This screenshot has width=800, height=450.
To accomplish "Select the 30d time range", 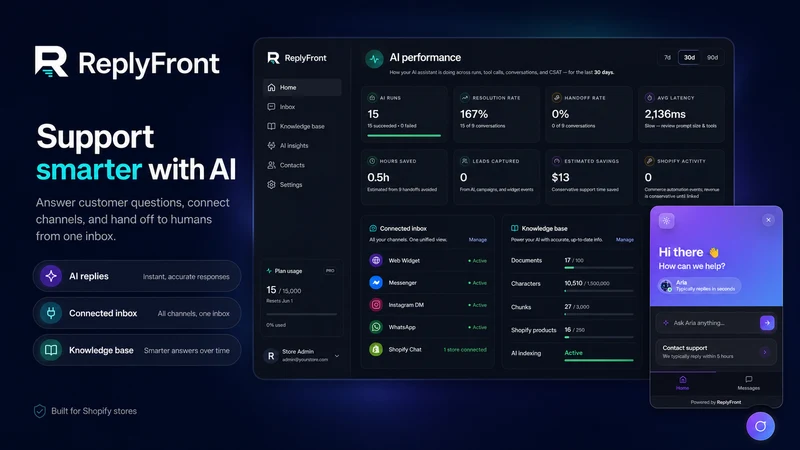I will 689,58.
